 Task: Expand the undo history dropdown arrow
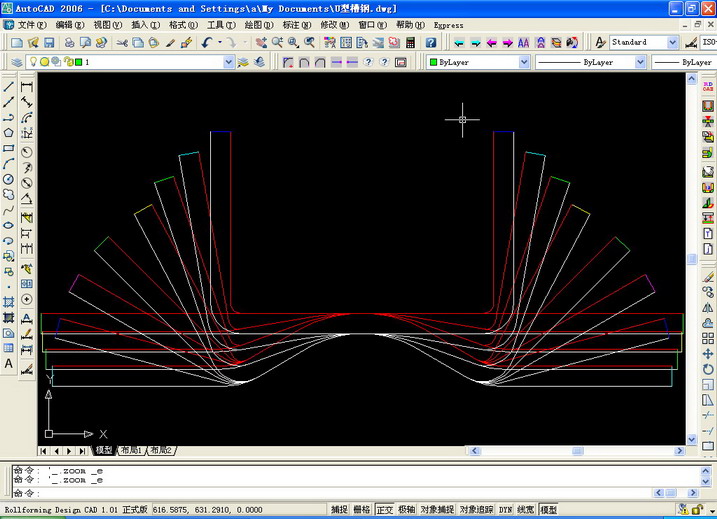pos(220,43)
